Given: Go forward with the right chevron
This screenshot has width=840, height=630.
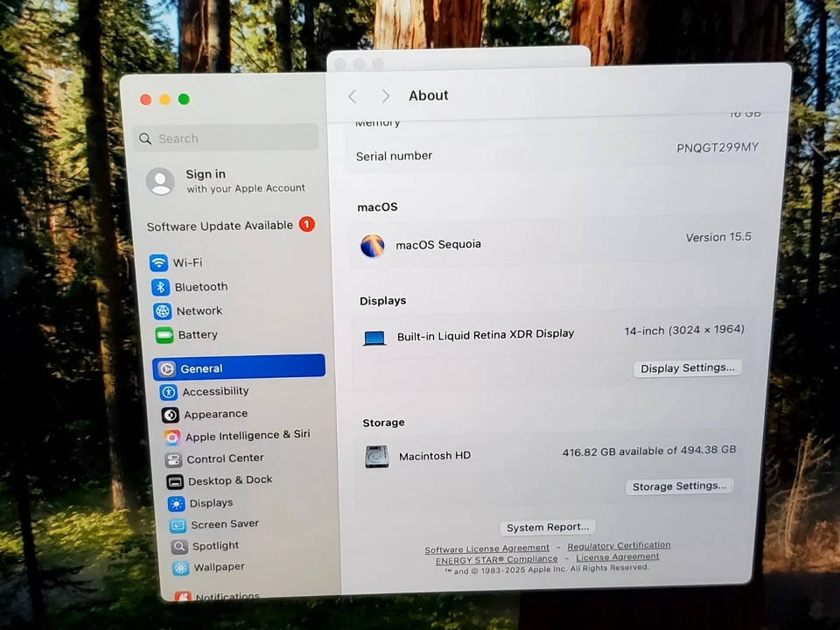Looking at the screenshot, I should [x=385, y=96].
